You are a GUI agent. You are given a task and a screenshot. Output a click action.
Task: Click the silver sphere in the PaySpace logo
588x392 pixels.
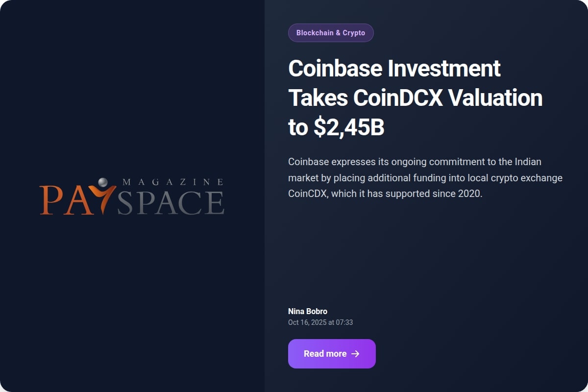click(x=102, y=183)
